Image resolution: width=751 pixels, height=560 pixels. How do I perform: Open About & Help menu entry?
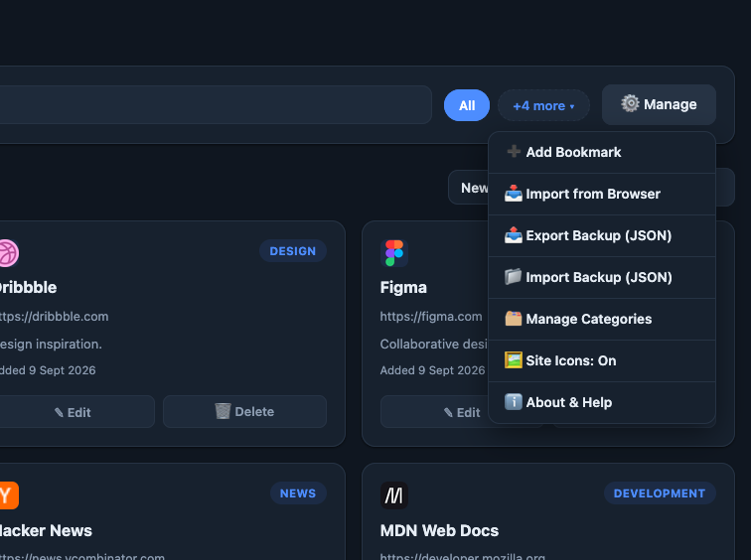602,402
